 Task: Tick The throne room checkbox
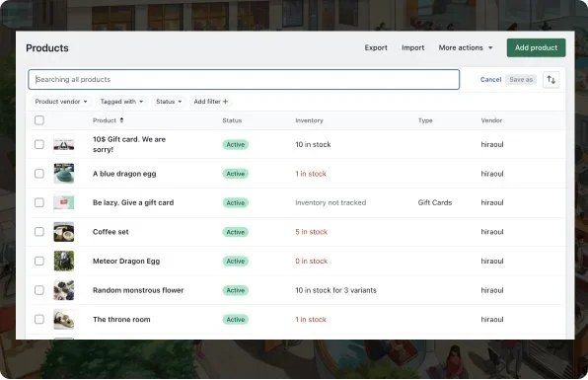39,319
